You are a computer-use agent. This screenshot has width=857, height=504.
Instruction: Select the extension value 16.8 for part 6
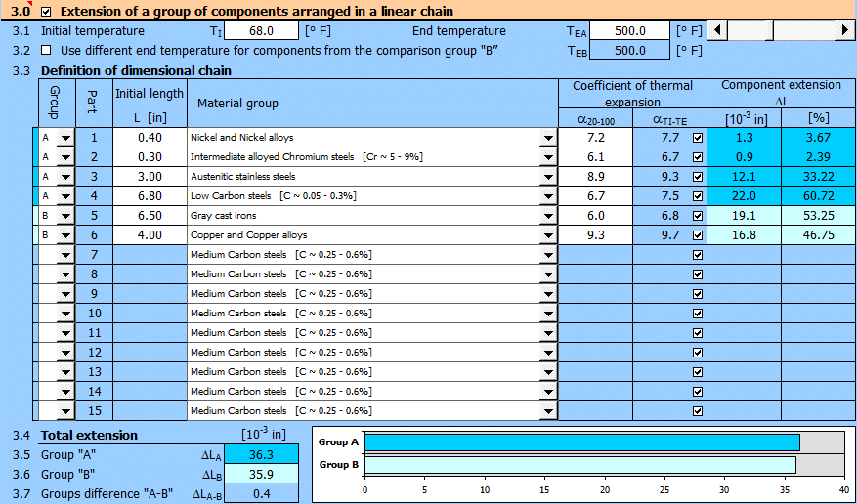point(744,235)
